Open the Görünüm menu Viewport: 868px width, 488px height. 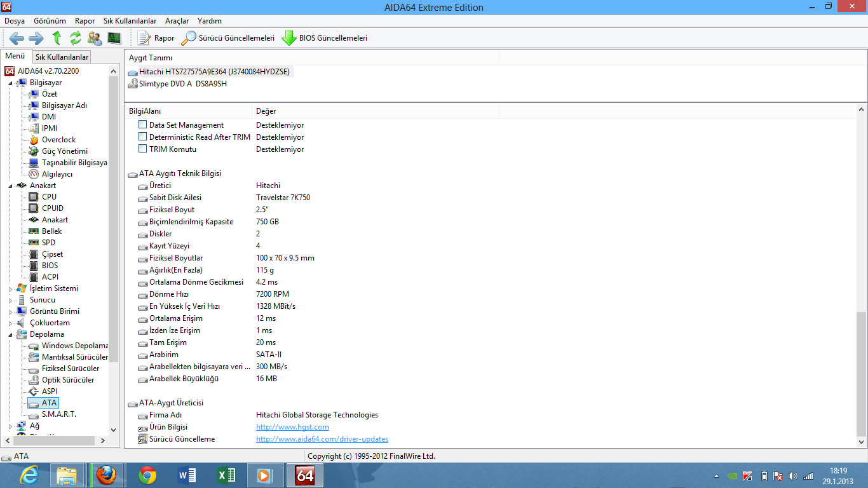point(50,21)
